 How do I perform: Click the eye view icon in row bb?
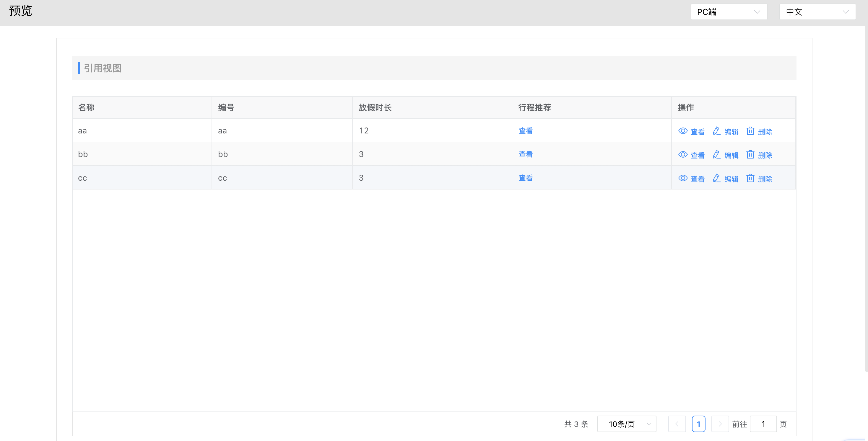683,154
